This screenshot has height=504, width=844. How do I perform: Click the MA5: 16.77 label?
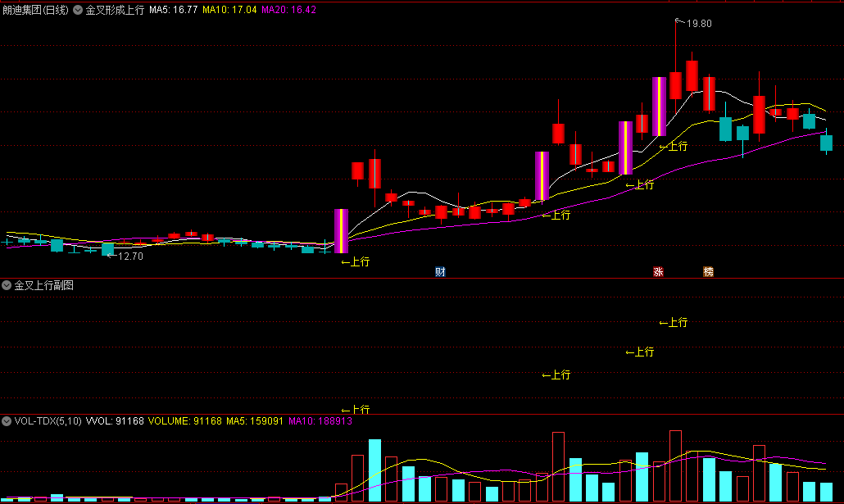[174, 10]
